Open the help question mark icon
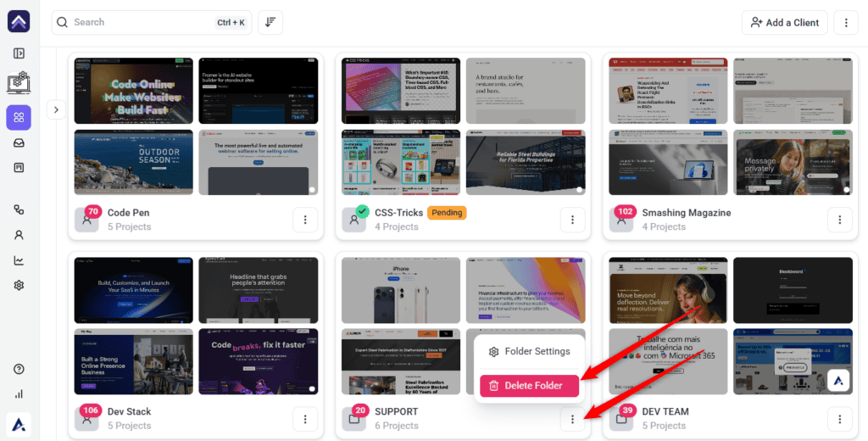Screen dimensions: 868x441 coord(19,369)
